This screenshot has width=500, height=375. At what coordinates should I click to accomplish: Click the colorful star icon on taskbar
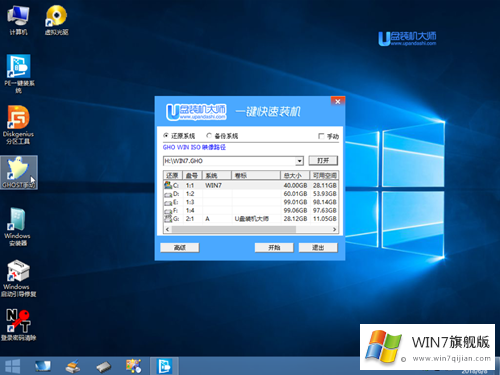point(133,366)
